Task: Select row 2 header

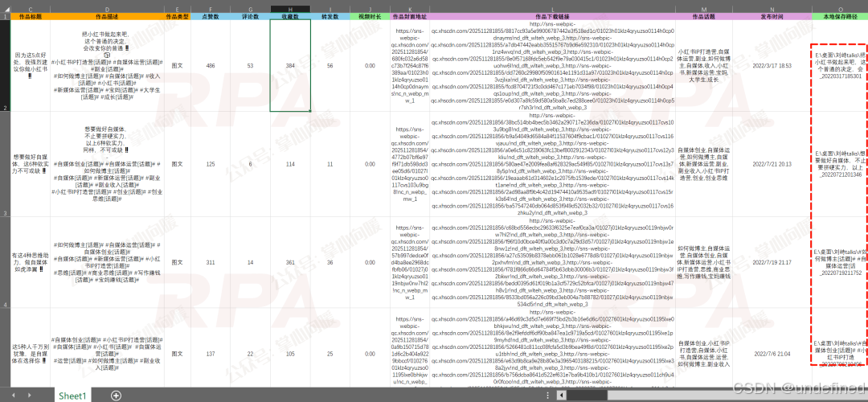Action: [5, 66]
